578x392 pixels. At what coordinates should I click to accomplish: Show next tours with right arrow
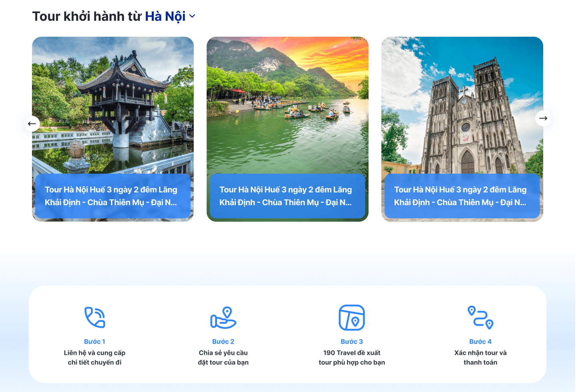click(x=543, y=118)
